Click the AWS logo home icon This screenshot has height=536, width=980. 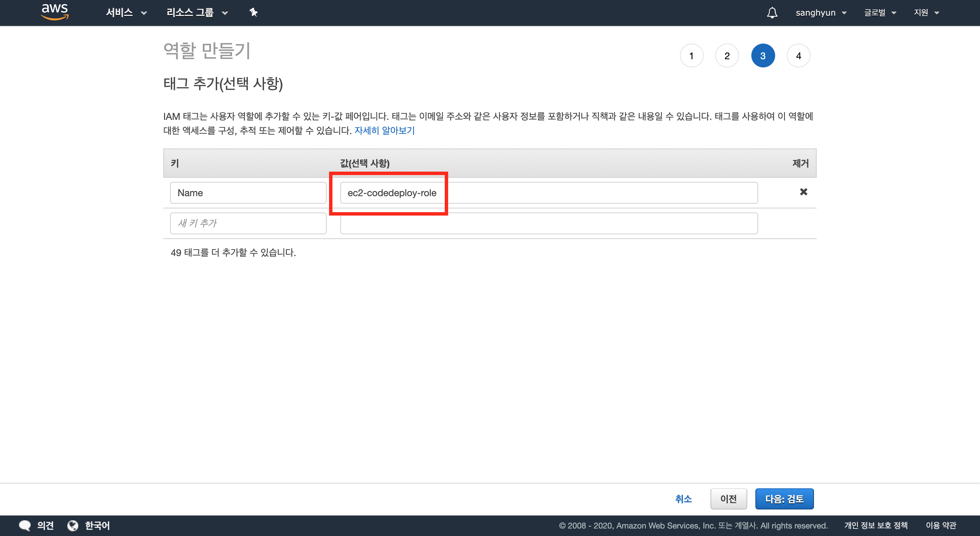tap(54, 12)
